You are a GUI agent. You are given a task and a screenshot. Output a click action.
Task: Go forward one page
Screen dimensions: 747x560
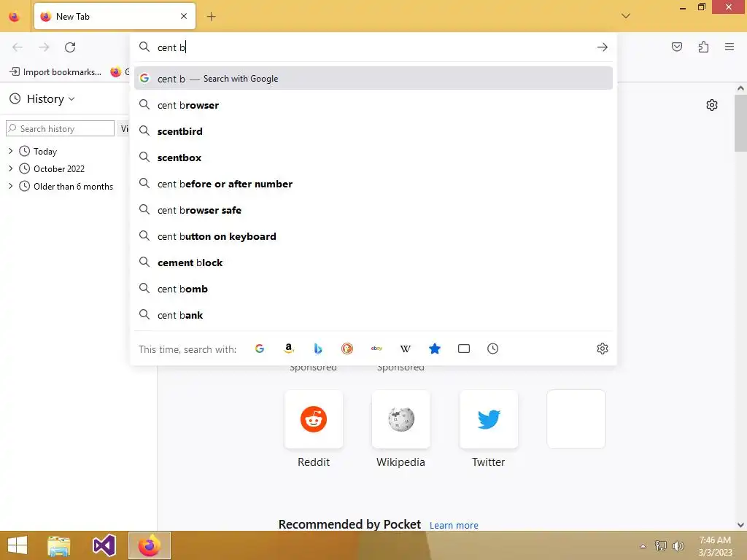pyautogui.click(x=44, y=47)
